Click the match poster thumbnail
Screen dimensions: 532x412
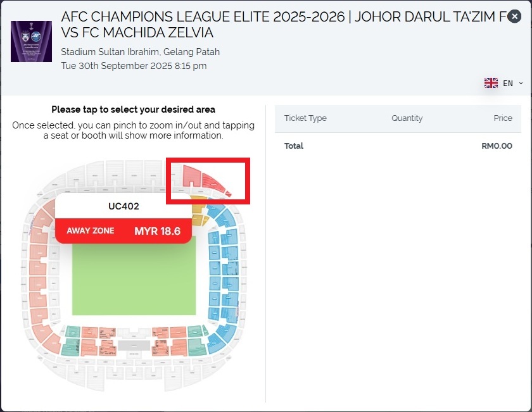point(31,41)
